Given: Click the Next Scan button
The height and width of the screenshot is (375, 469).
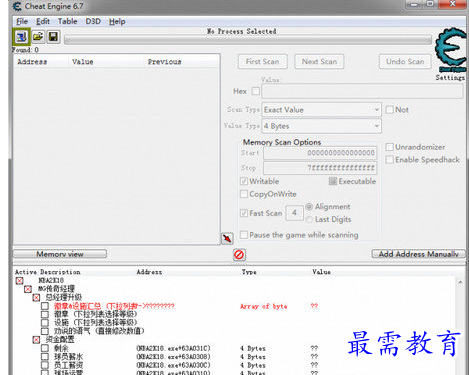Looking at the screenshot, I should pos(319,62).
